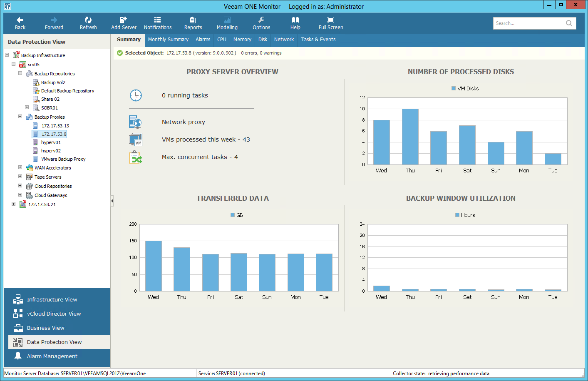Click the Backup Repositories icon
The width and height of the screenshot is (588, 381).
[29, 74]
